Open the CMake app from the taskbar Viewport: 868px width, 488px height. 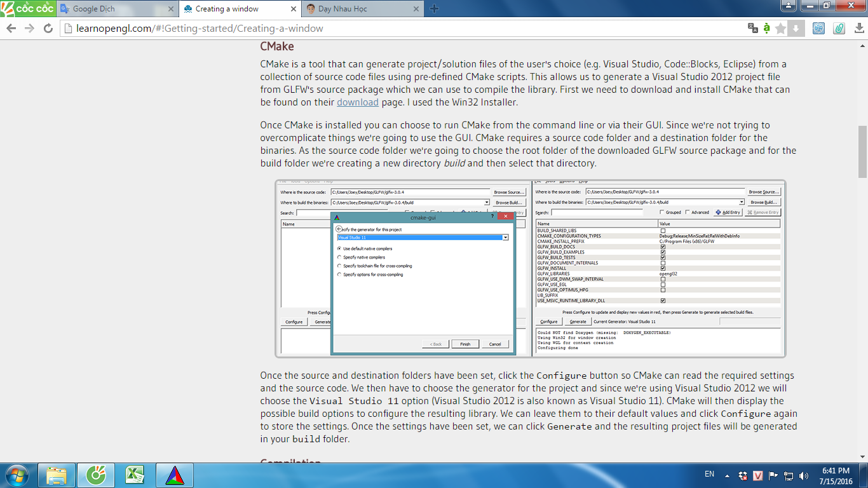(x=175, y=475)
